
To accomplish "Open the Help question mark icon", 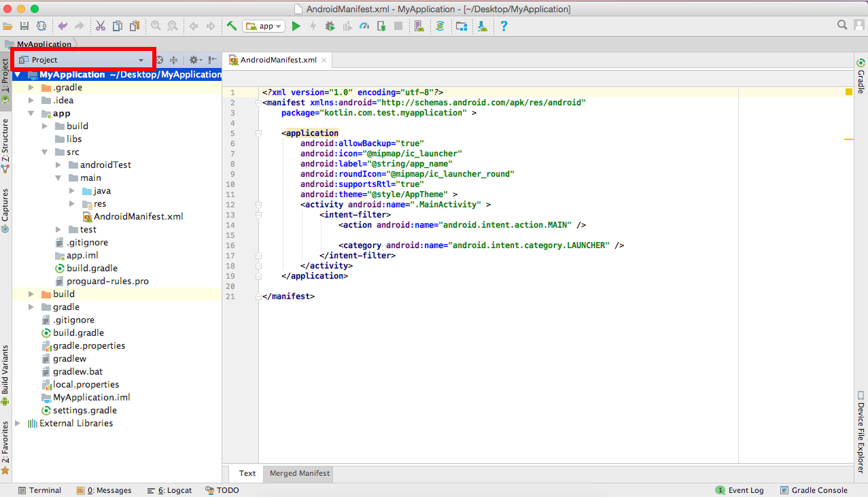I will pos(504,26).
